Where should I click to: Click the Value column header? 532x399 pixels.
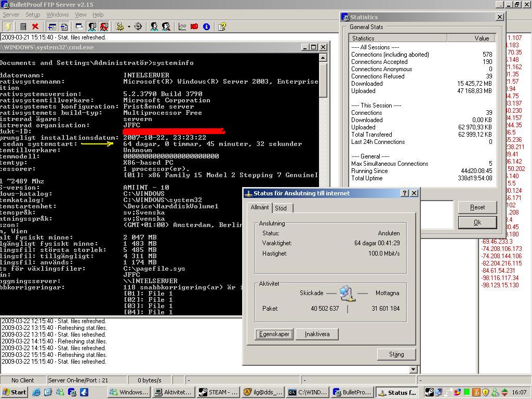(471, 38)
